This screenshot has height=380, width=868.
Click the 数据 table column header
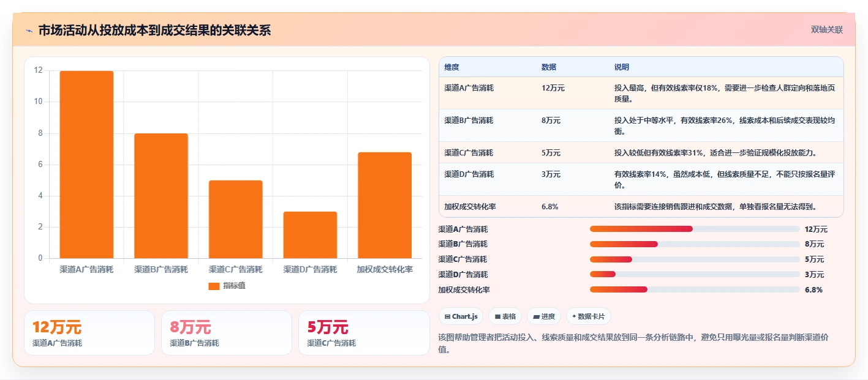point(549,67)
